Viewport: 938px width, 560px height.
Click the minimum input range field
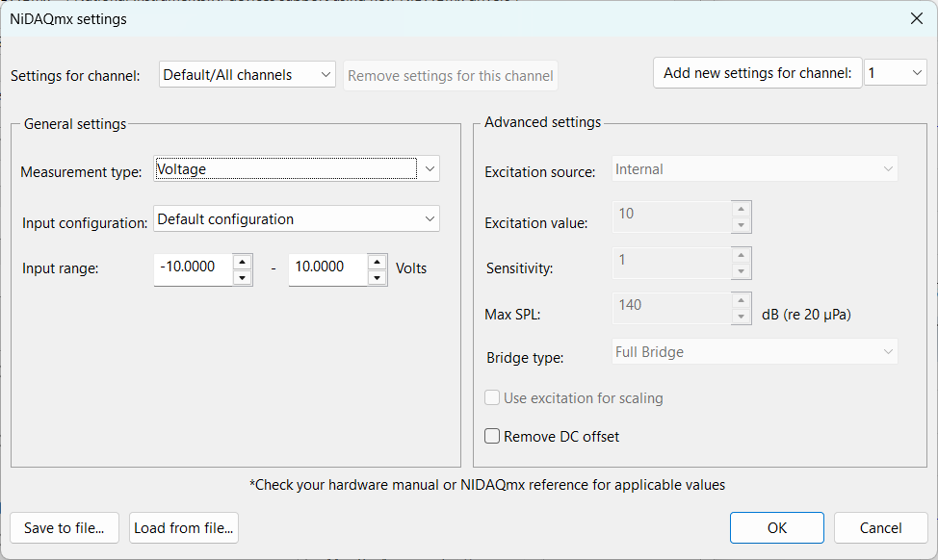click(x=193, y=268)
